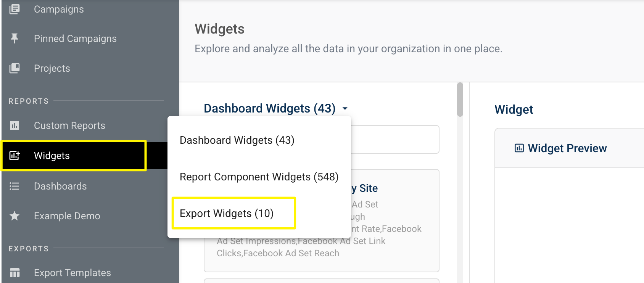This screenshot has width=644, height=283.
Task: Click the Widget Preview chart icon
Action: (519, 148)
